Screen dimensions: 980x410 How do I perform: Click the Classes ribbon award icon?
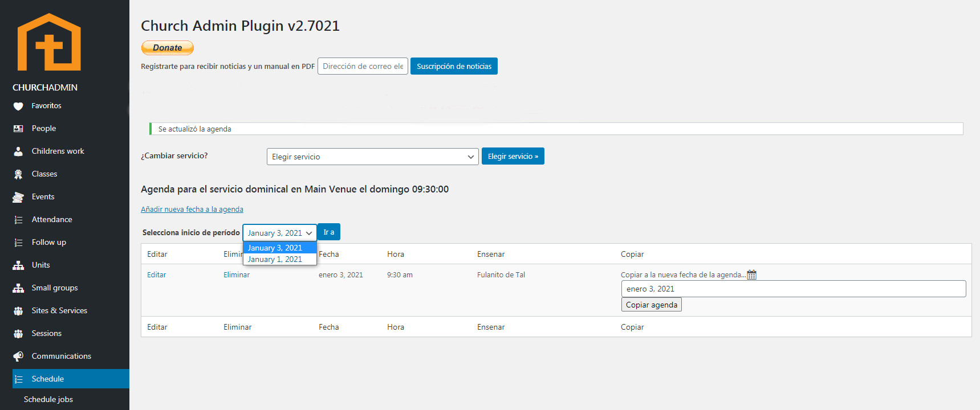click(x=18, y=174)
